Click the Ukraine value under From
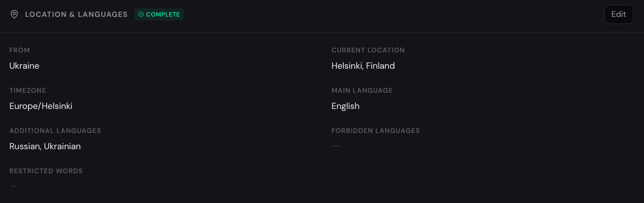This screenshot has width=644, height=203. 24,66
